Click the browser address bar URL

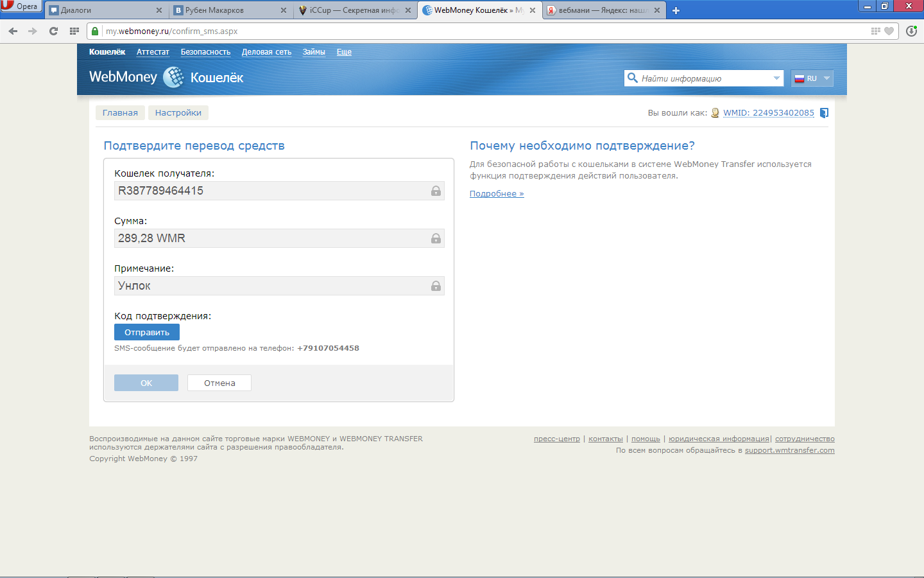[171, 31]
